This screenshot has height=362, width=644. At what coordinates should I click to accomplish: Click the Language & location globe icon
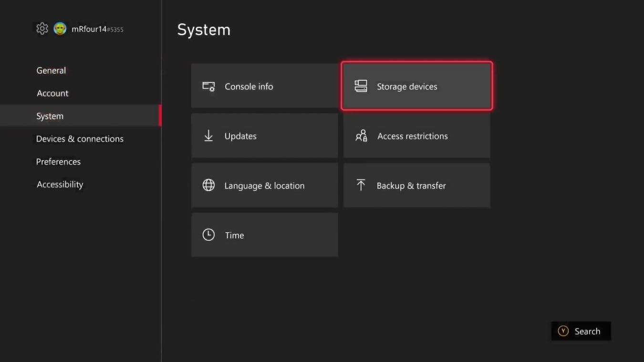208,186
